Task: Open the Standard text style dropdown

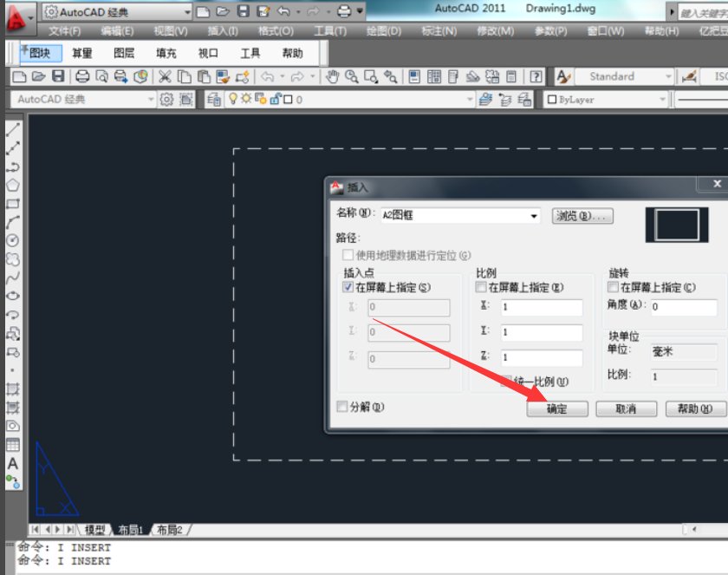Action: [x=667, y=76]
